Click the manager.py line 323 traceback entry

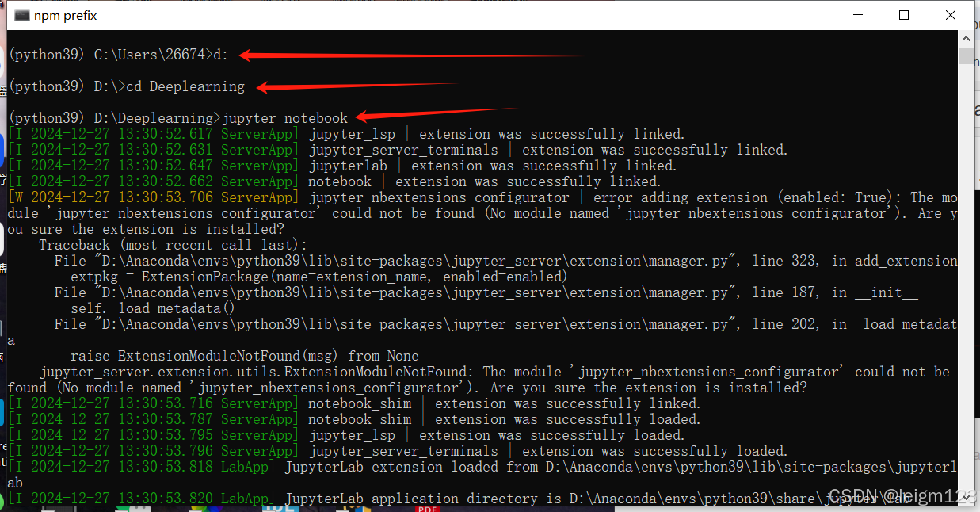click(x=505, y=261)
